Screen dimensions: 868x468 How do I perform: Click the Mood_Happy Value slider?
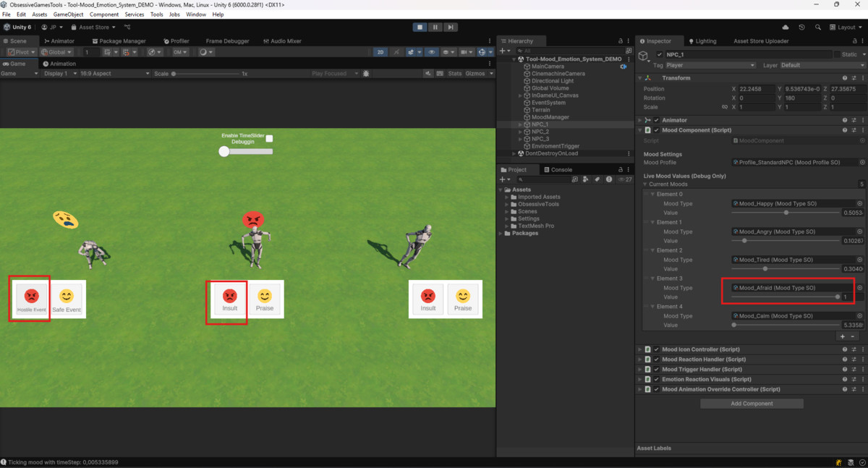(786, 213)
